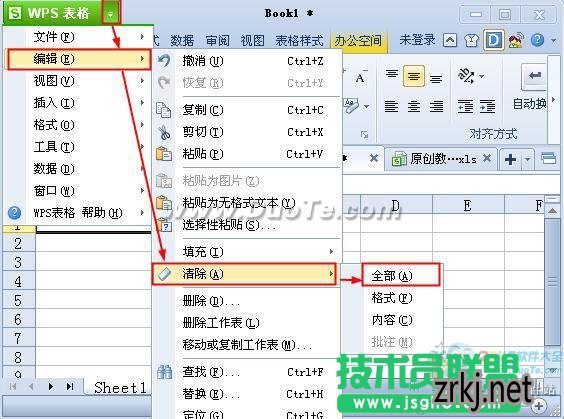Click the 未登录 login link
The height and width of the screenshot is (419, 564).
coord(417,40)
